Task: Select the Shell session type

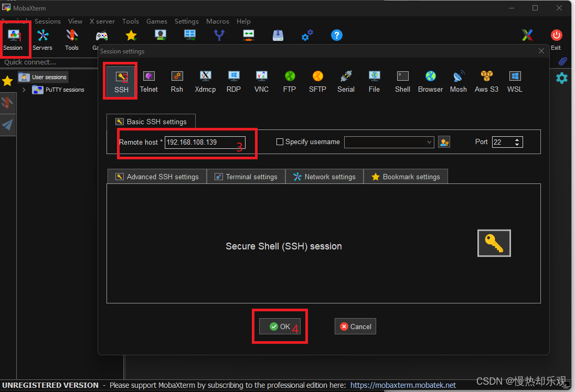Action: click(x=402, y=82)
